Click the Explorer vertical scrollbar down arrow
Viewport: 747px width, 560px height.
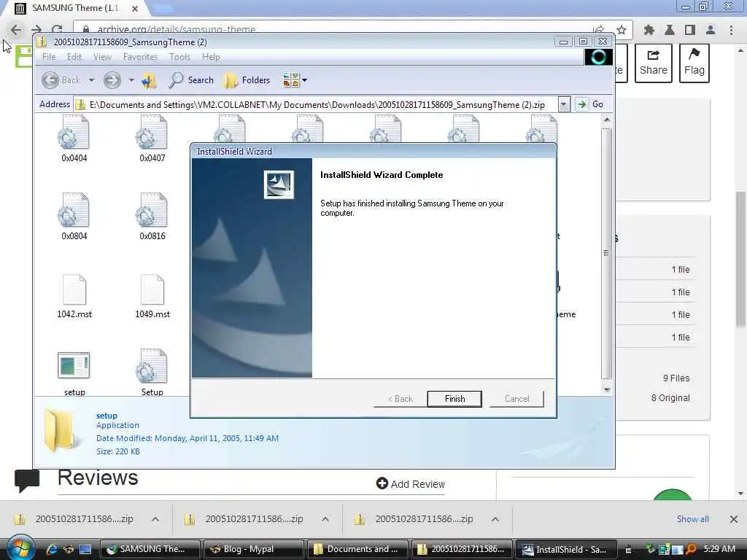click(x=606, y=389)
